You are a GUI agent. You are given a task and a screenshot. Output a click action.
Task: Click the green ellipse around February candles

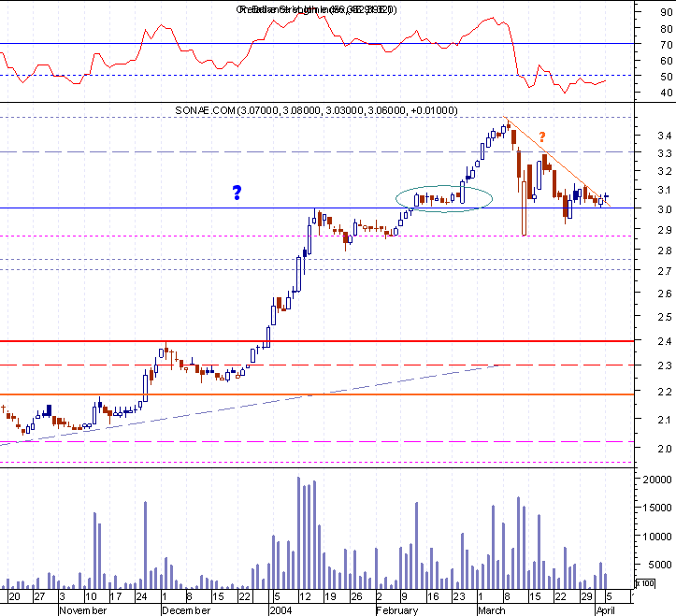pyautogui.click(x=444, y=199)
